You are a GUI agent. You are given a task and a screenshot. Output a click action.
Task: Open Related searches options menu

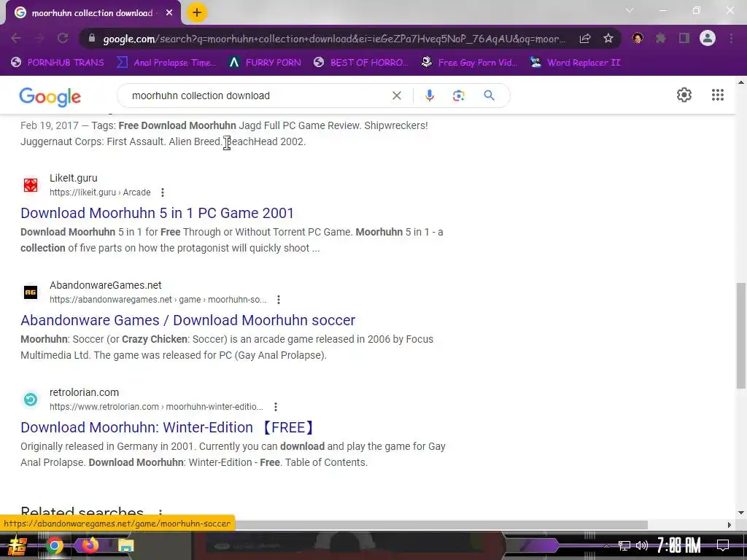[160, 513]
